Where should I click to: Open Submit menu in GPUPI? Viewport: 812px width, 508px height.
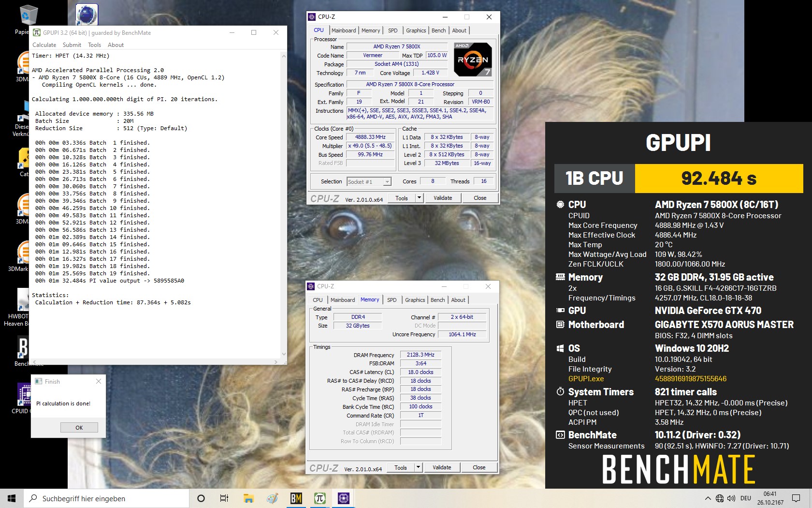[x=72, y=45]
